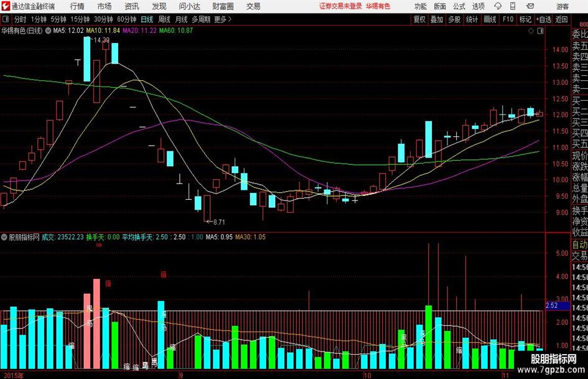This screenshot has height=379, width=588.
Task: Open the mobile phone icon
Action: (x=513, y=6)
